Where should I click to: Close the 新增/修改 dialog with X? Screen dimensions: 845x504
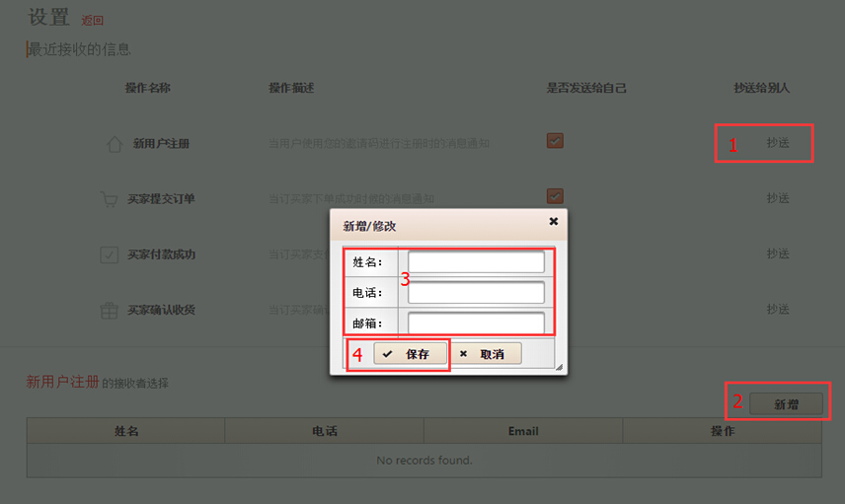(x=554, y=221)
